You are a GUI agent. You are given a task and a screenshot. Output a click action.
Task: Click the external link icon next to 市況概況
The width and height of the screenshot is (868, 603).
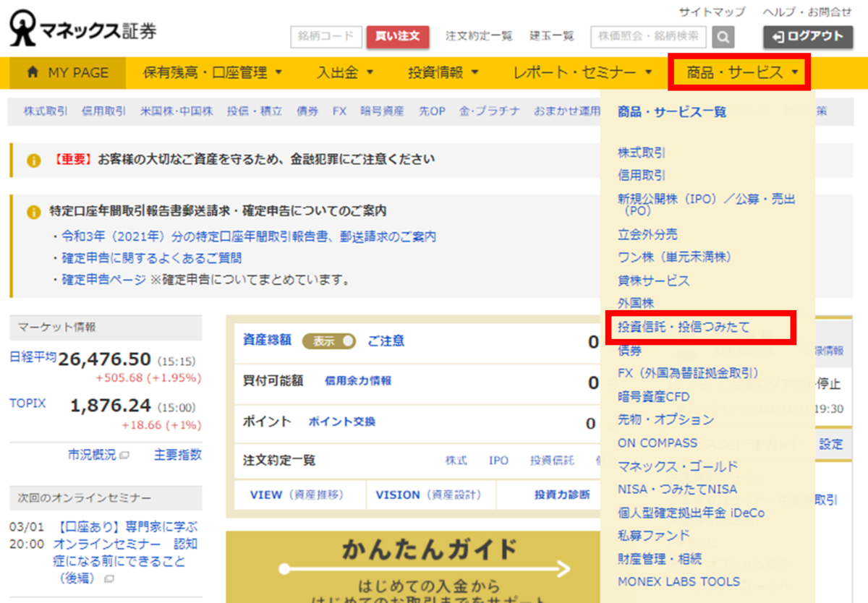pos(124,456)
